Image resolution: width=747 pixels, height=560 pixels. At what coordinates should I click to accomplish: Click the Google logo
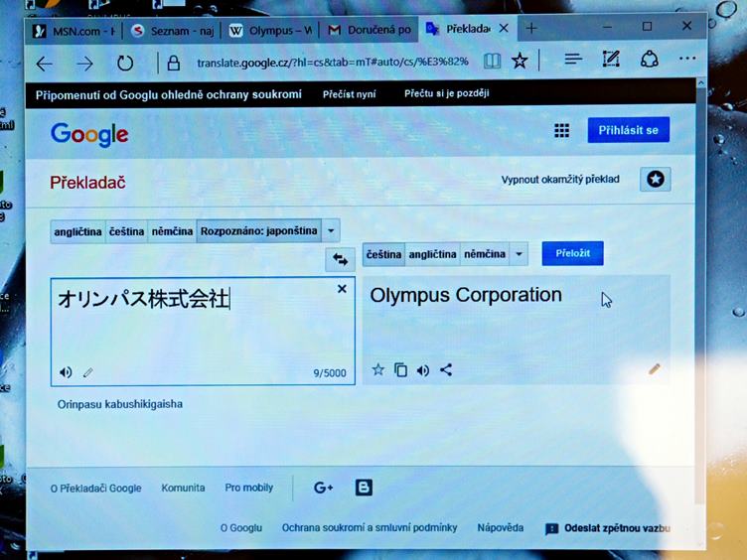[89, 135]
